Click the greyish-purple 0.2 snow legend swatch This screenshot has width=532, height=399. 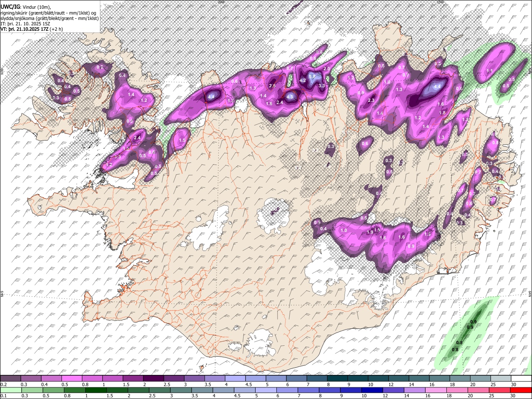[x=10, y=379]
